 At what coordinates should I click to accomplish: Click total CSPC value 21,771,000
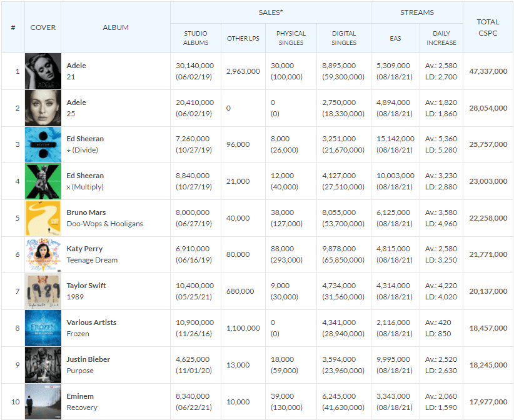[488, 254]
